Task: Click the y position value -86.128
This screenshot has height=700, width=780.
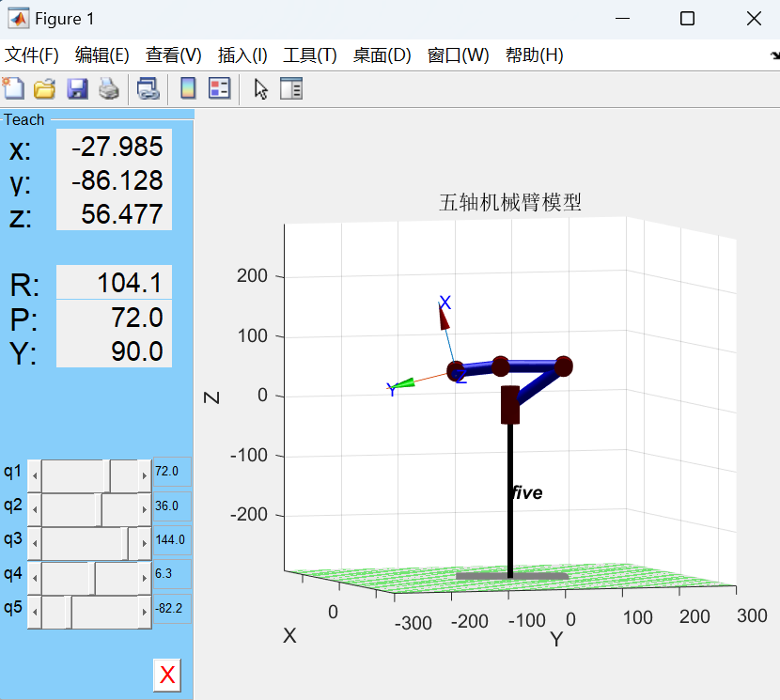Action: click(114, 180)
